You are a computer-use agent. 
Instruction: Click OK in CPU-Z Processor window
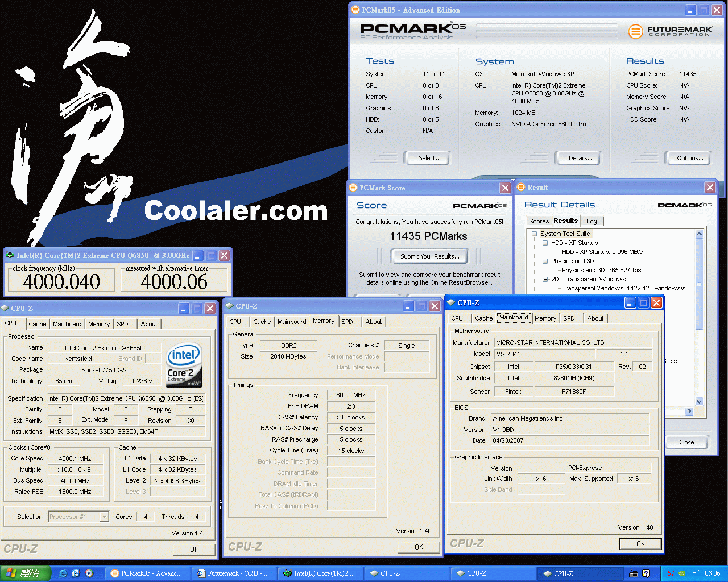(x=194, y=550)
